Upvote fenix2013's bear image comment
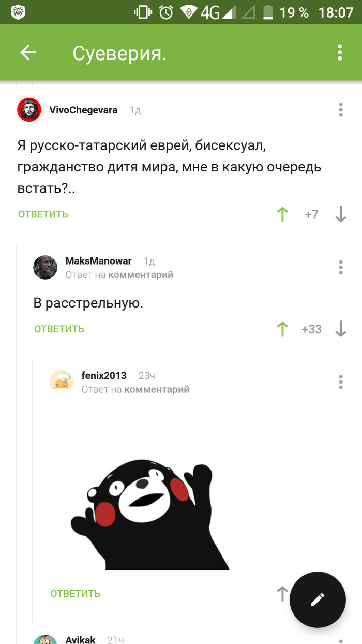362x644 pixels. pos(282,594)
